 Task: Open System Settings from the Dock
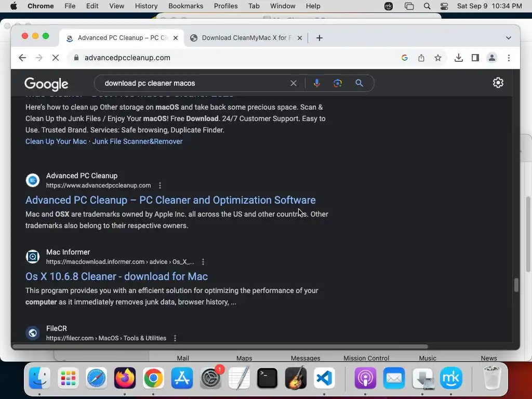pos(211,378)
